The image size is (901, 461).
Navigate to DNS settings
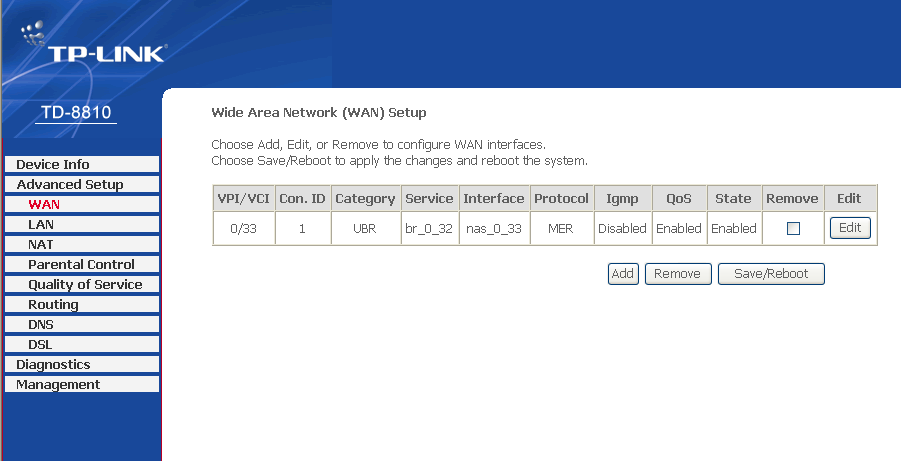[x=41, y=324]
